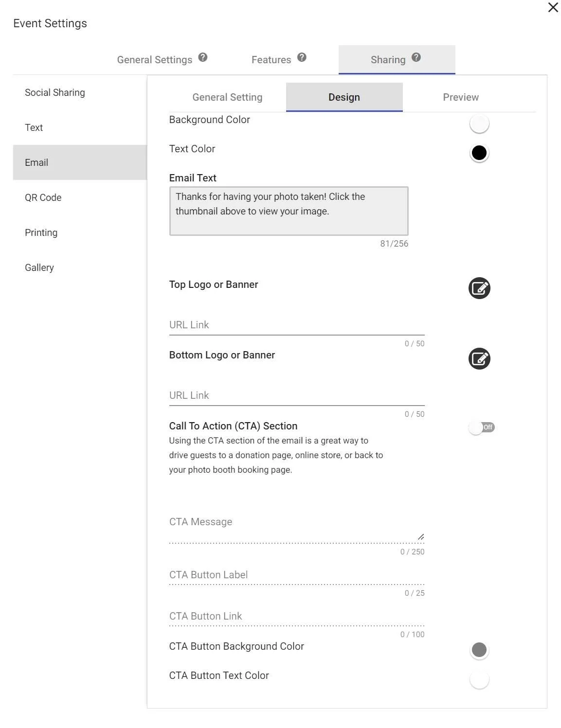Open help icon next to General Settings
Image resolution: width=561 pixels, height=728 pixels.
203,57
